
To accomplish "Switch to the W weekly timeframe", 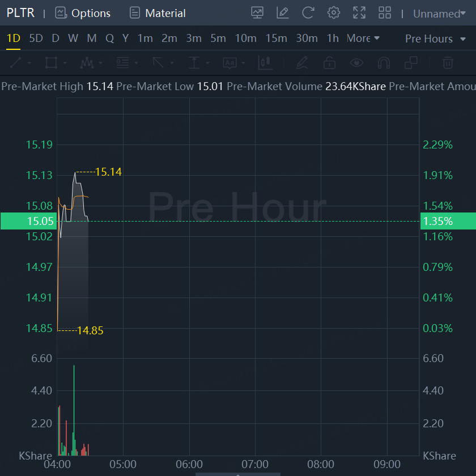I will coord(73,39).
